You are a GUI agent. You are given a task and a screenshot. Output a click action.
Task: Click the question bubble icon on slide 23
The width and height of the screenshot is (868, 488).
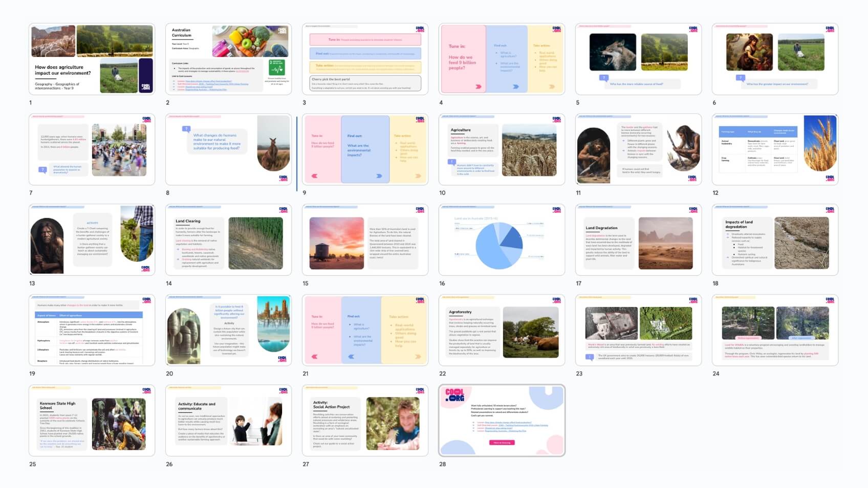(590, 358)
